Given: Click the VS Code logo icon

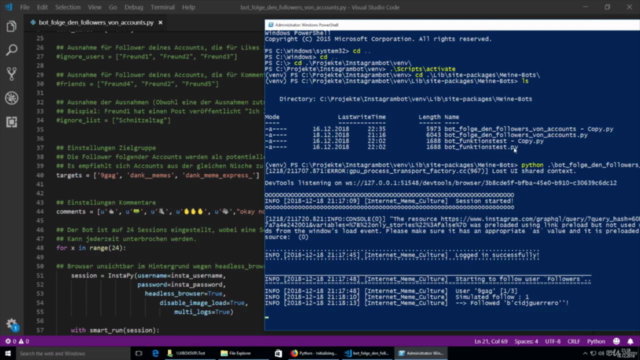Looking at the screenshot, I should tap(8, 7).
